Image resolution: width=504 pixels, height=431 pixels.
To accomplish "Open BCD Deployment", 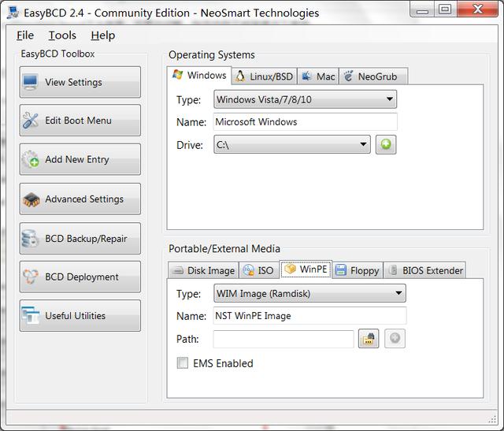I will click(80, 277).
